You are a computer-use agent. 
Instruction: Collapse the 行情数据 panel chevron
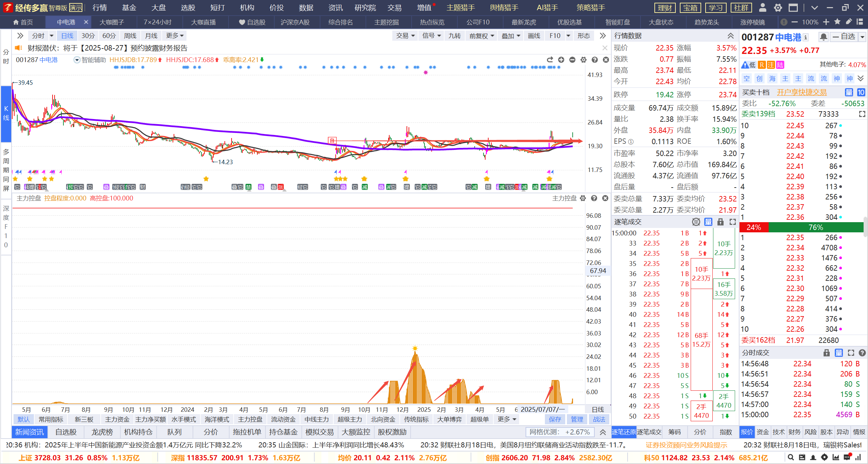pyautogui.click(x=731, y=36)
